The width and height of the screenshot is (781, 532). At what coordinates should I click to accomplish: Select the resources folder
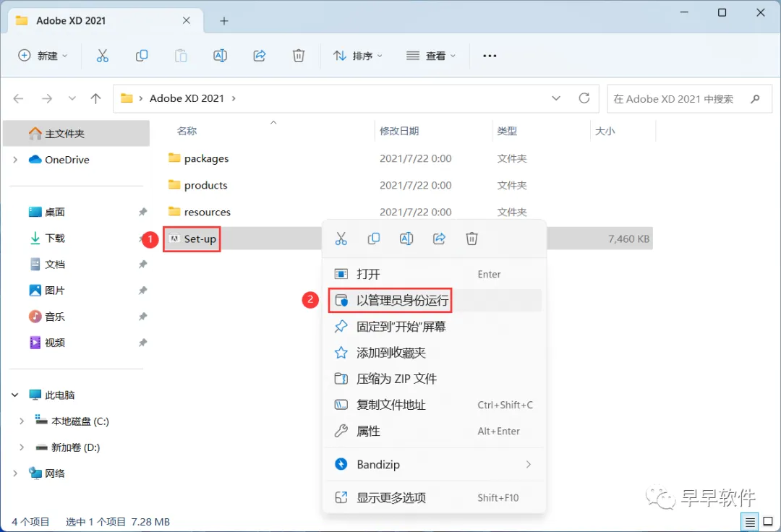pyautogui.click(x=208, y=212)
